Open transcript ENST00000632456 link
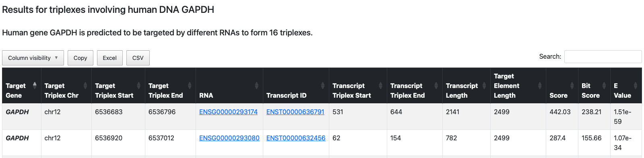This screenshot has height=158, width=644. [x=296, y=138]
